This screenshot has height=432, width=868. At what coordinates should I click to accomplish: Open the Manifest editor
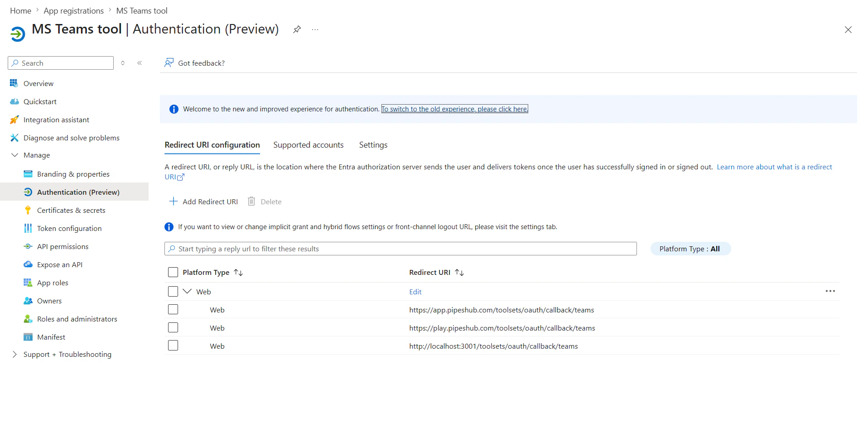51,337
